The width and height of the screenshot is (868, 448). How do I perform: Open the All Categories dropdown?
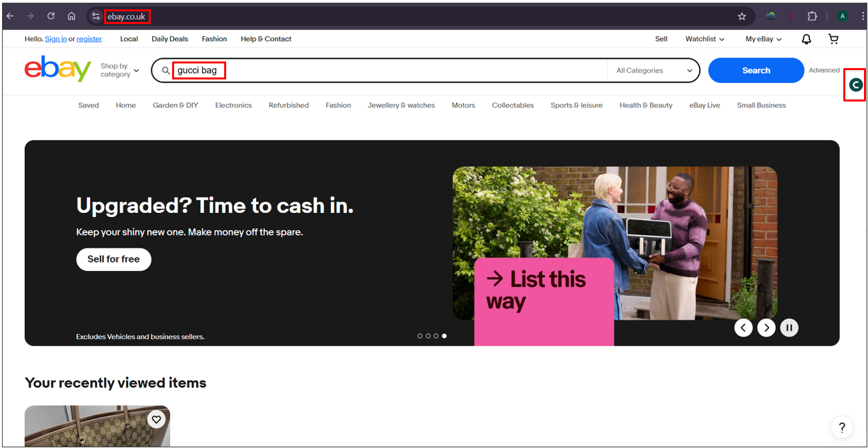point(654,70)
